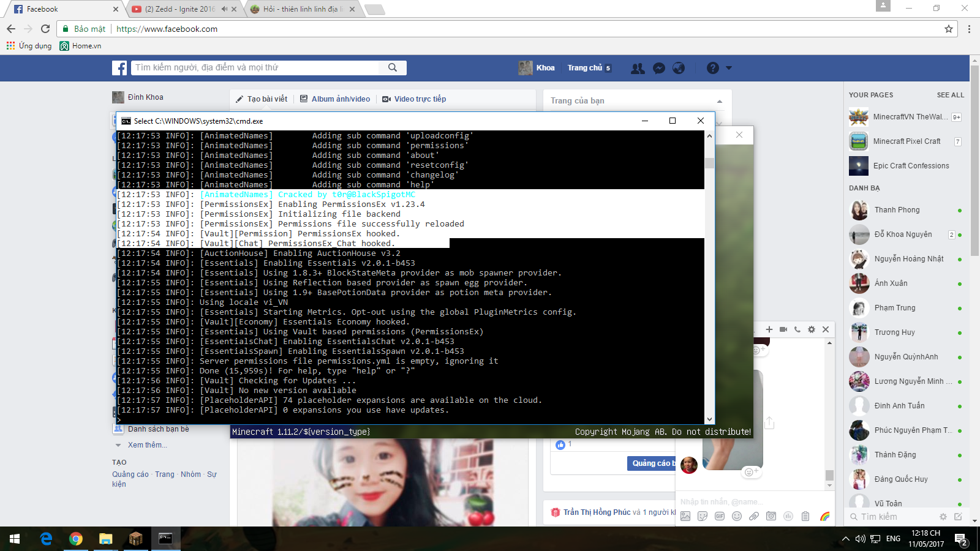
Task: Select the Facebook browser tab
Action: click(64, 9)
